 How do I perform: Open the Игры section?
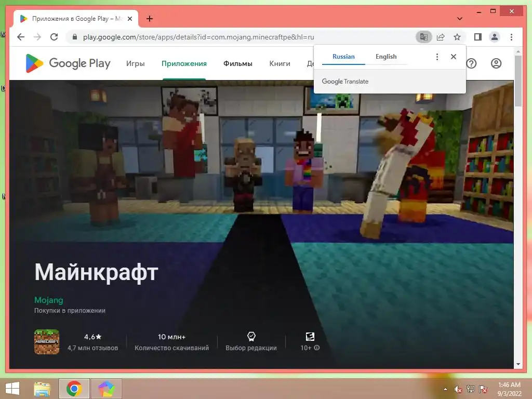coord(135,63)
